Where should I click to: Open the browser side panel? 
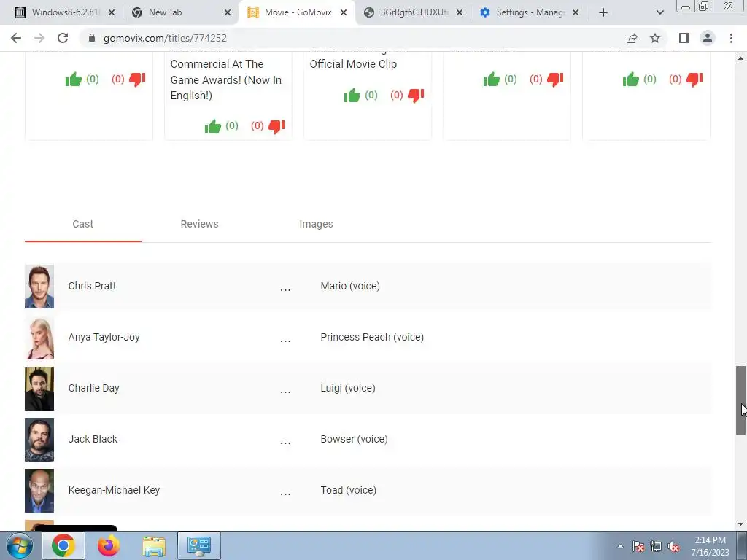pyautogui.click(x=684, y=38)
